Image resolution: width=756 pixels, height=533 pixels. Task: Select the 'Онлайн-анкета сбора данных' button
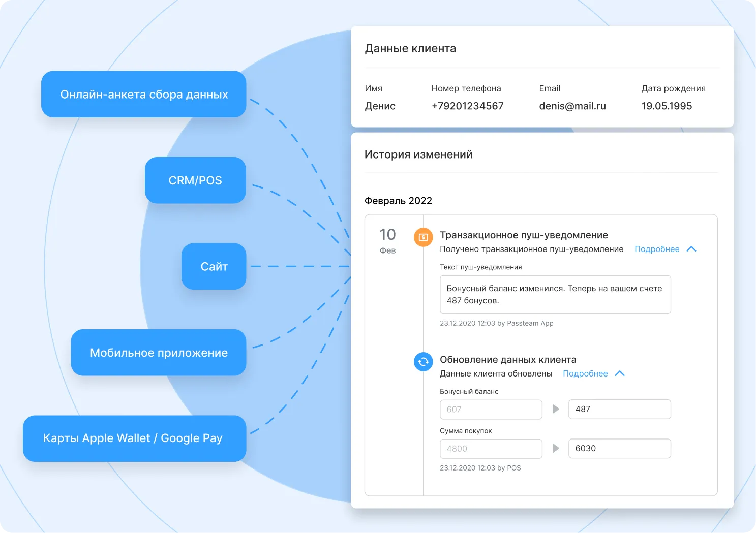144,95
